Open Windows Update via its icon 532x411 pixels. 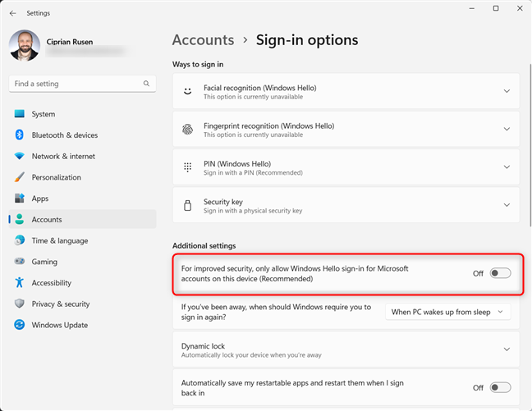click(x=20, y=325)
